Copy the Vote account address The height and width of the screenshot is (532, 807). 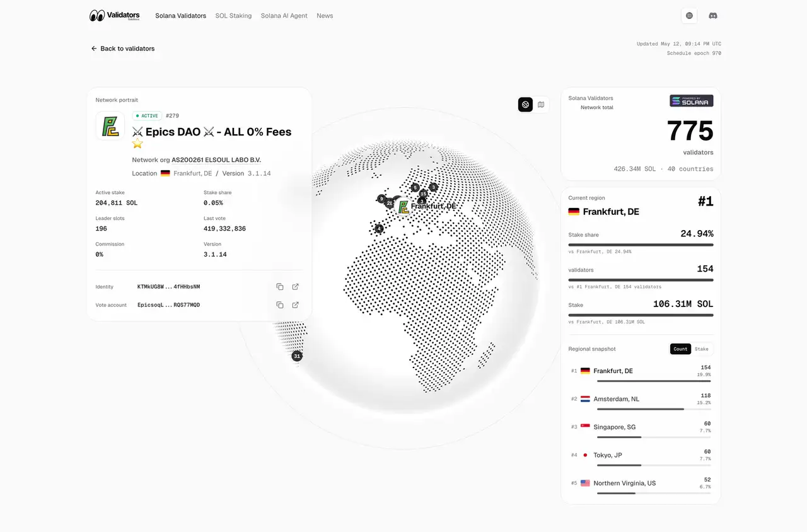point(280,305)
